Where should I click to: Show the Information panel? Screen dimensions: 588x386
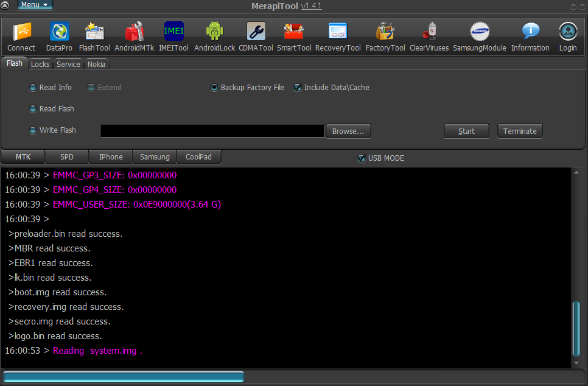(530, 37)
